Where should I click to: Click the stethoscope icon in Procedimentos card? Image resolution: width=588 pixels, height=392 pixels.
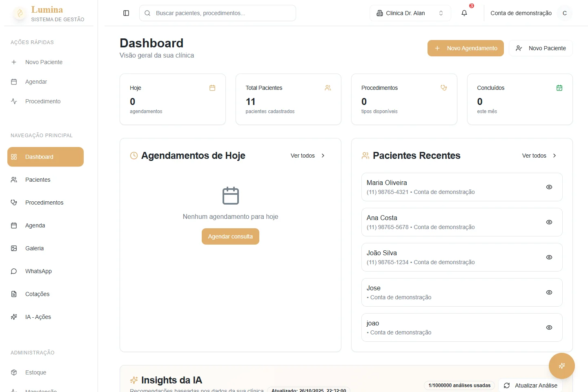click(x=444, y=88)
